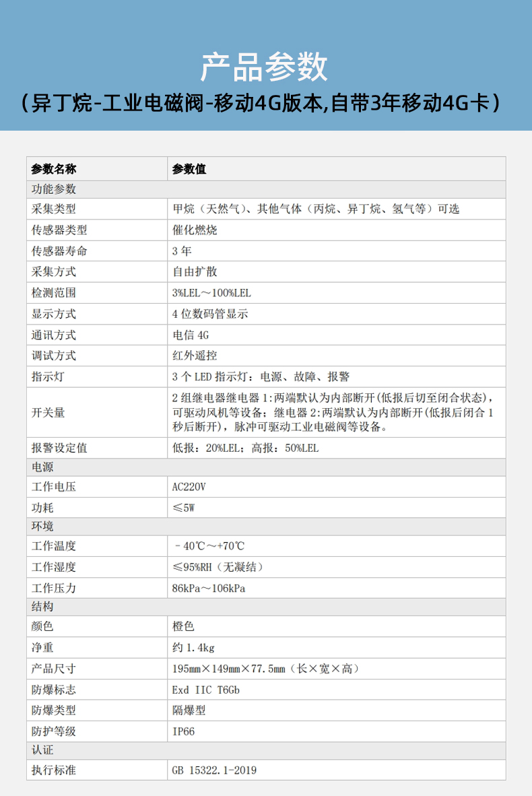
Task: Select the 催化燃烧 sensor type cell
Action: (195, 230)
